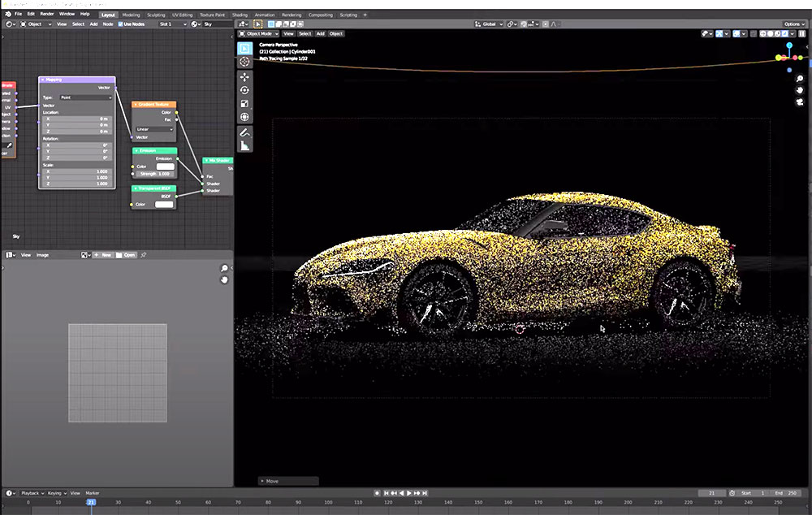This screenshot has height=515, width=812.
Task: Collapse the Mapping node header arrow
Action: 42,80
